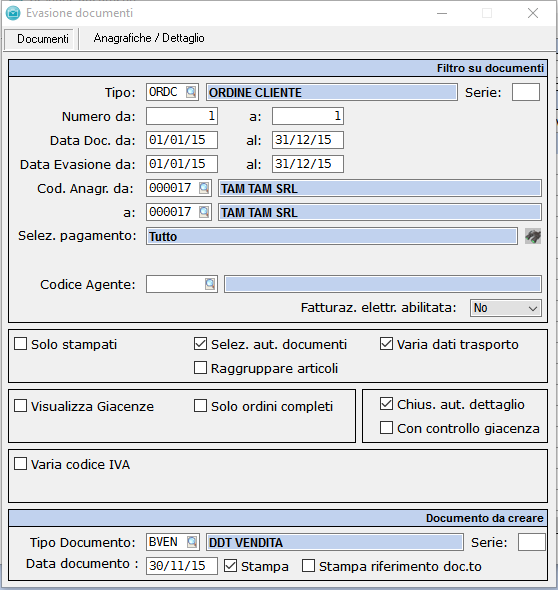Switch to the Anagrafiche / Dettaglio tab
This screenshot has width=558, height=590.
(x=149, y=38)
